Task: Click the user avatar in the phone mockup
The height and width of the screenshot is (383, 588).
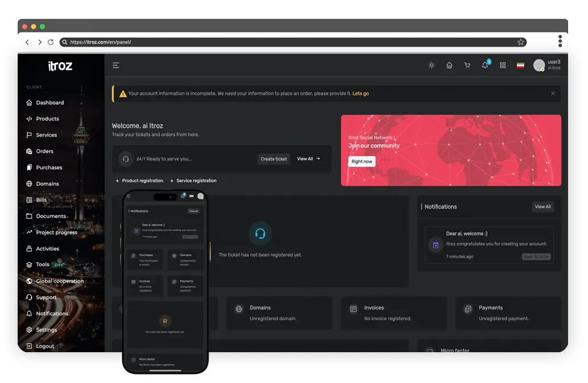Action: tap(201, 196)
